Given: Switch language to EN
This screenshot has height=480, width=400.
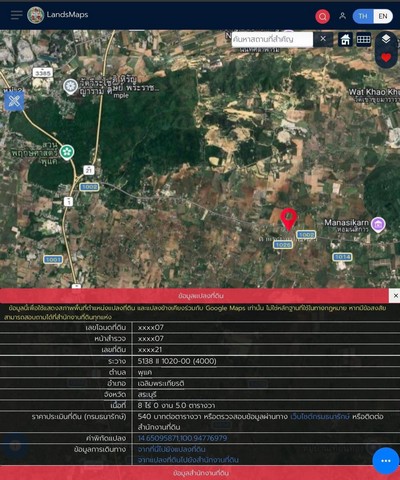Looking at the screenshot, I should click(x=383, y=16).
